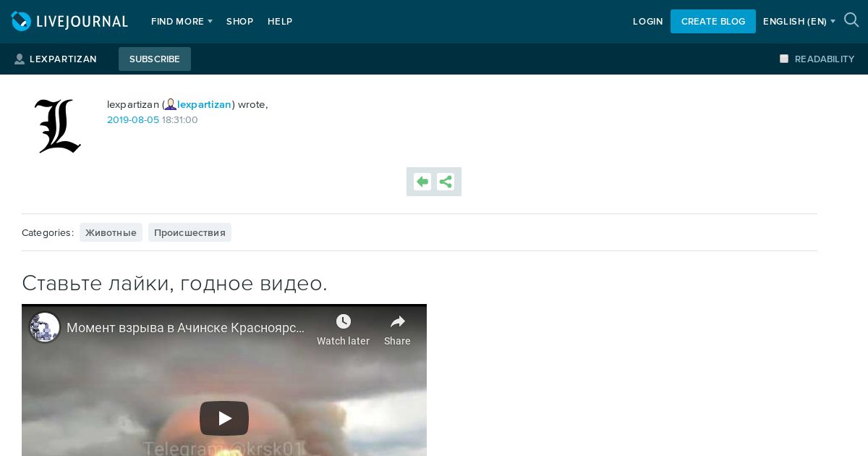Open the gothic L userpic
868x456 pixels.
tap(58, 126)
